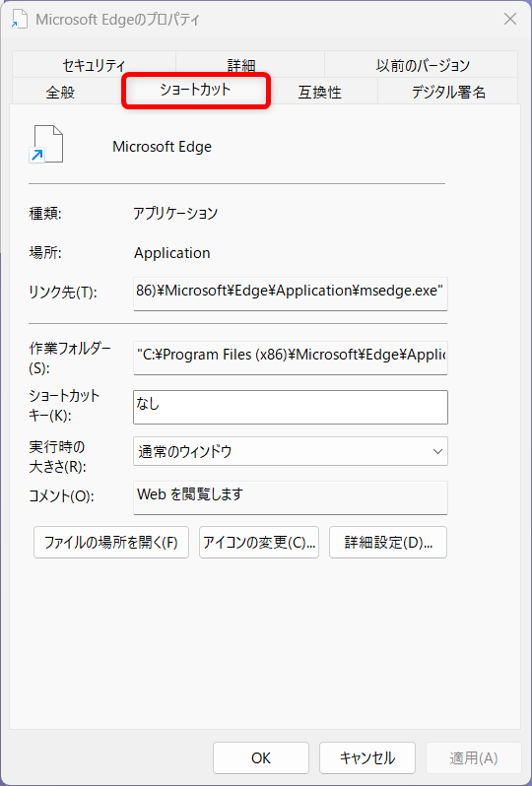This screenshot has height=786, width=532.
Task: Select the ショートカット tab
Action: [195, 90]
